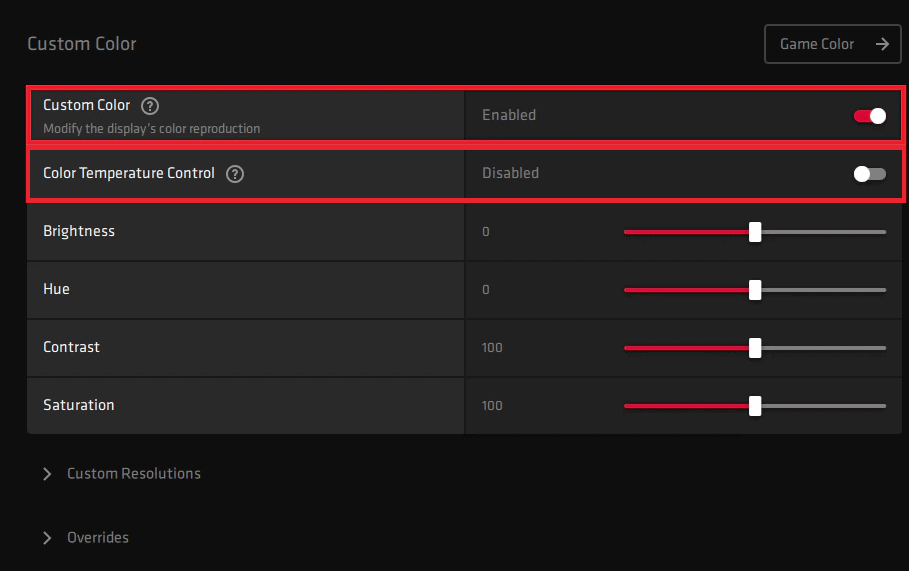Select the Saturation value field showing 100

point(492,406)
